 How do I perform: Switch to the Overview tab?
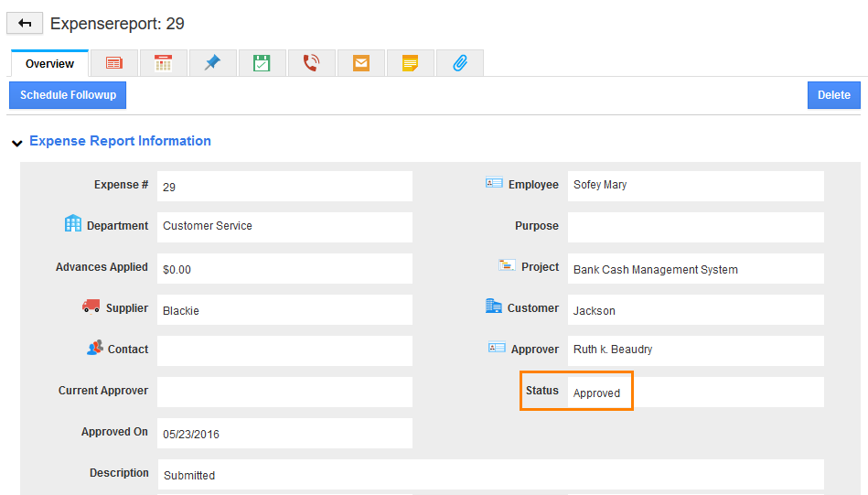coord(49,63)
